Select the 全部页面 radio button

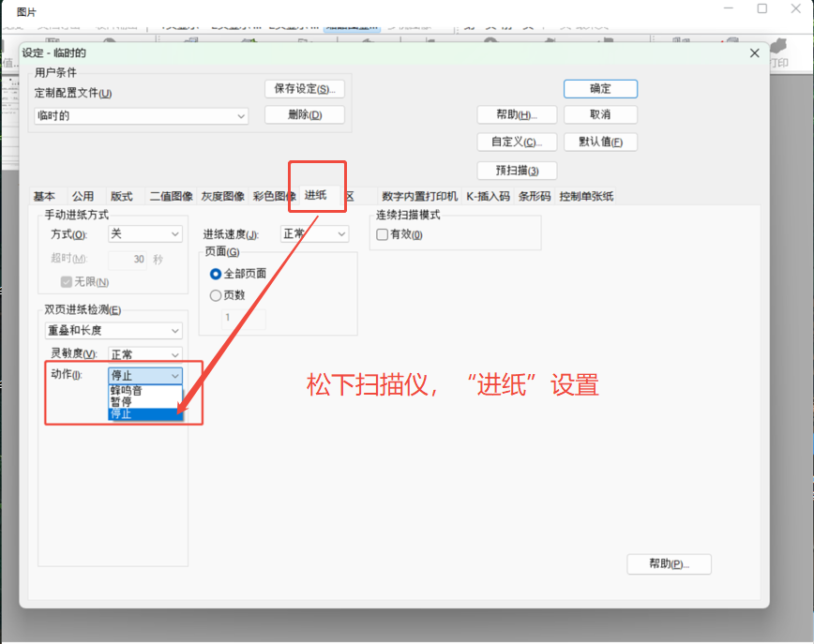click(216, 274)
